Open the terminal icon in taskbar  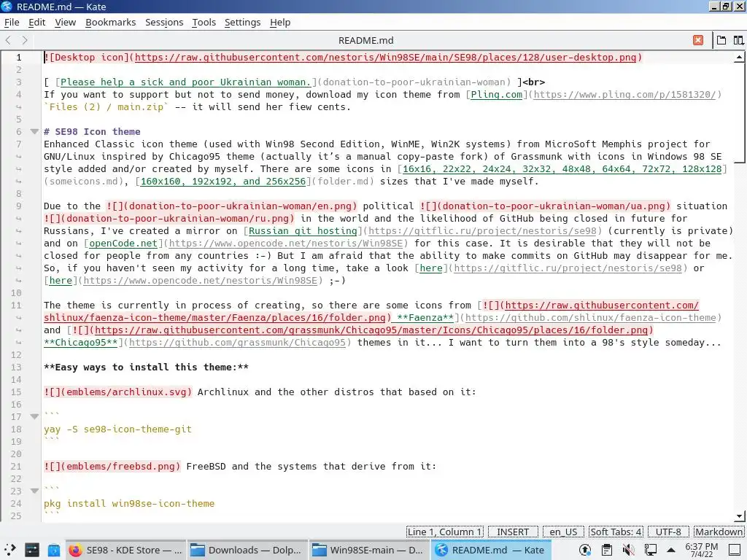[32, 550]
